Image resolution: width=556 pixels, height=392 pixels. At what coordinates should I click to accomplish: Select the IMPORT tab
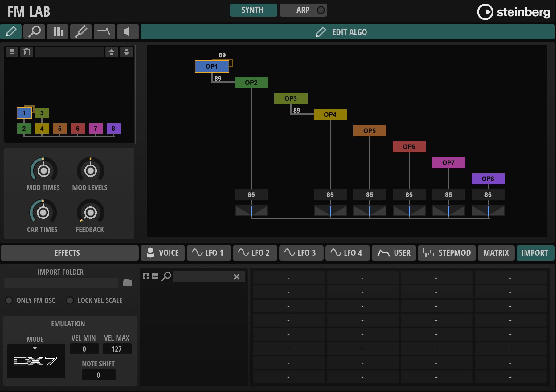(x=535, y=253)
